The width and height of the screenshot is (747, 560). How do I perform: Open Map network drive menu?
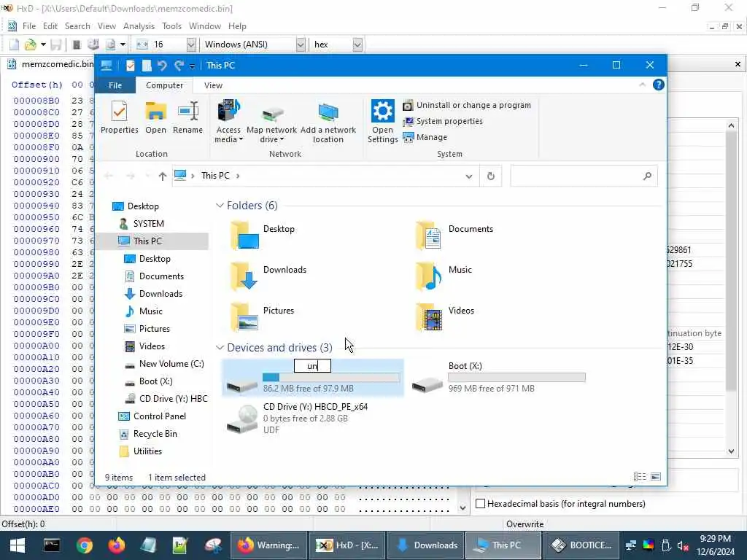click(271, 125)
